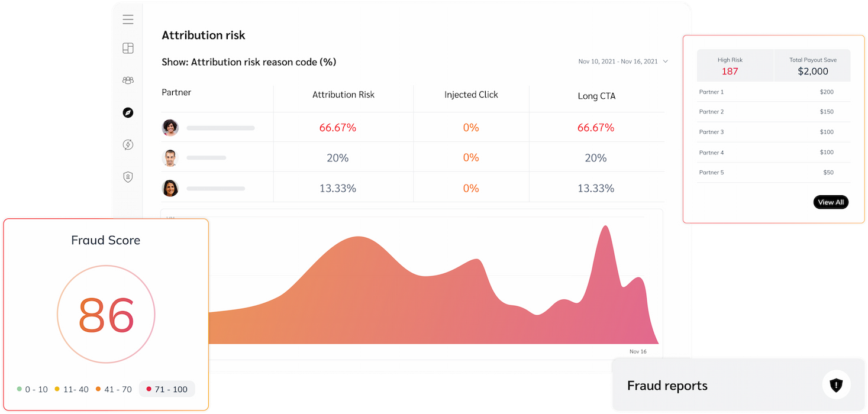Select the 71 - 100 fraud score range
The width and height of the screenshot is (868, 414).
[x=167, y=389]
